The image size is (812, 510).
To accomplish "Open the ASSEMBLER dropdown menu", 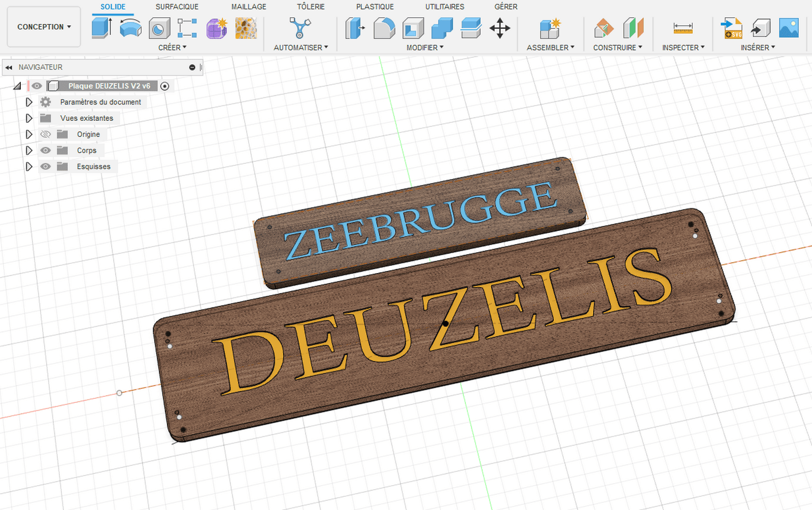I will (x=551, y=47).
